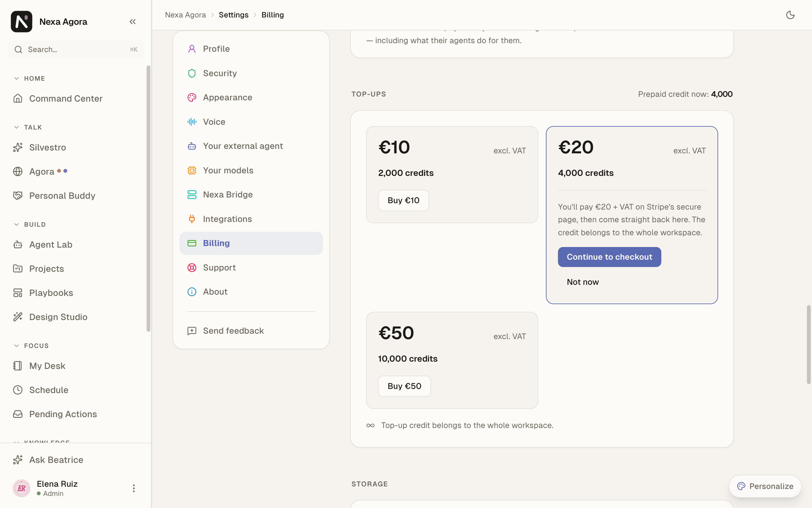Viewport: 812px width, 508px height.
Task: Toggle dark mode moon icon
Action: (x=790, y=15)
